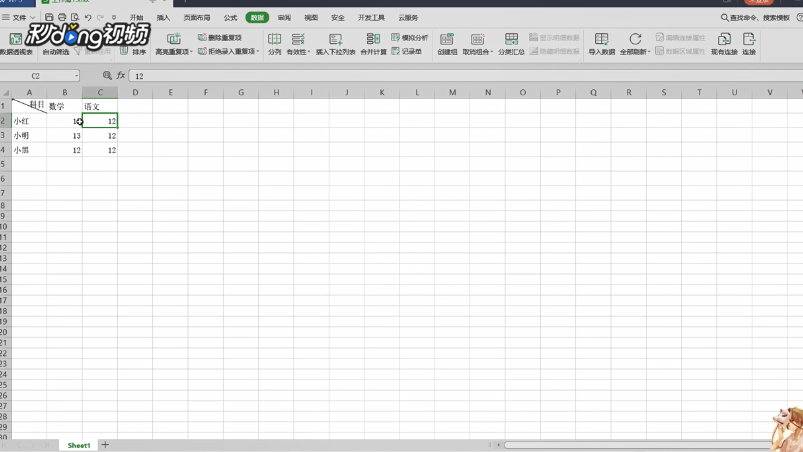This screenshot has height=452, width=803.
Task: Select cell A3 containing 小明
Action: click(x=29, y=136)
